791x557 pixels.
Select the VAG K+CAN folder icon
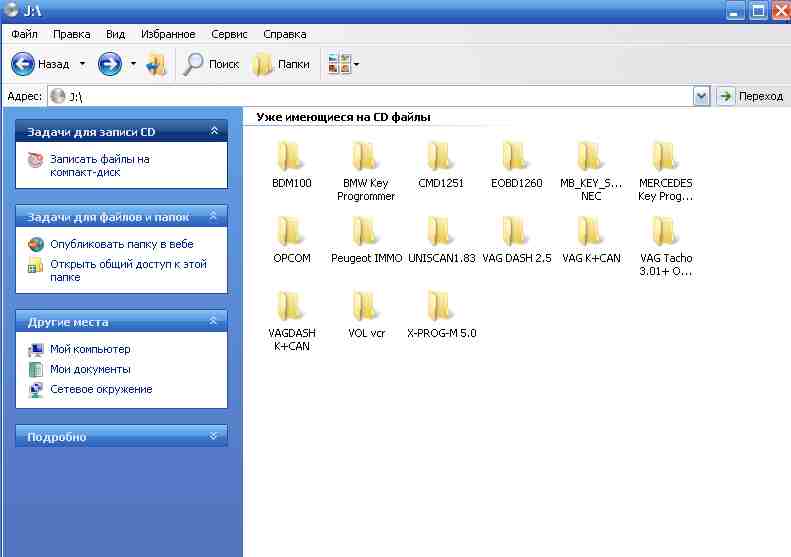coord(590,231)
